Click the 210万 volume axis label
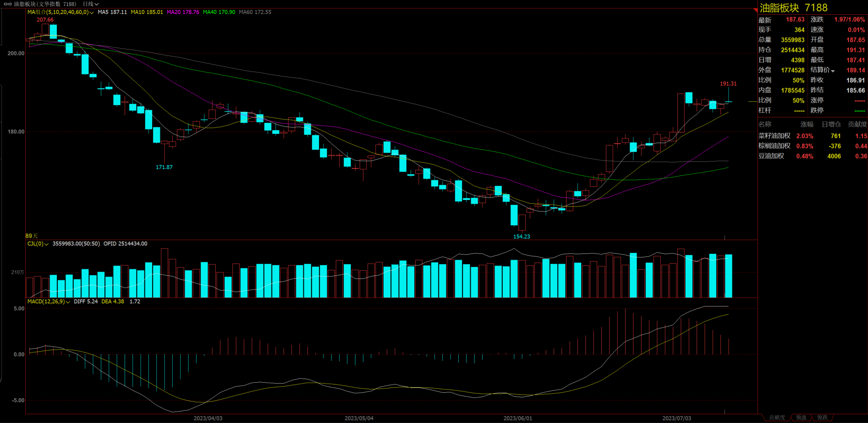This screenshot has height=423, width=868. (18, 273)
